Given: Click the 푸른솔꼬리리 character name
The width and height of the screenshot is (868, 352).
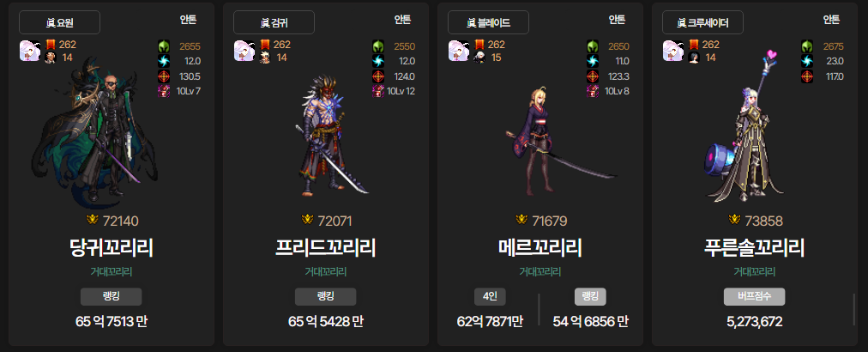Looking at the screenshot, I should [755, 248].
